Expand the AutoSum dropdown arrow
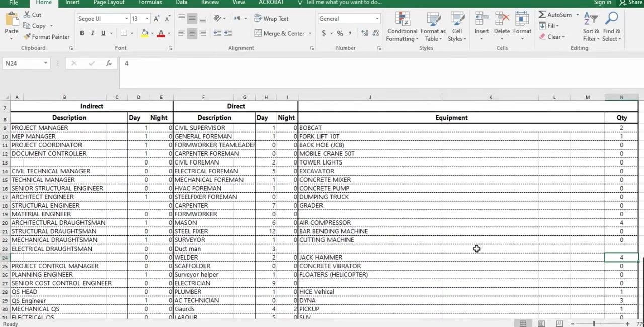Image resolution: width=644 pixels, height=327 pixels. click(x=577, y=15)
